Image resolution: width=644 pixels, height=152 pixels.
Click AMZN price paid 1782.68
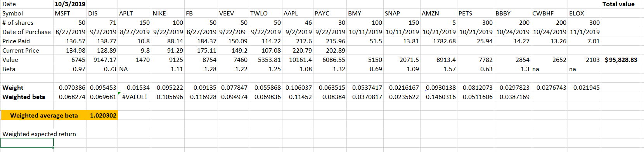439,41
